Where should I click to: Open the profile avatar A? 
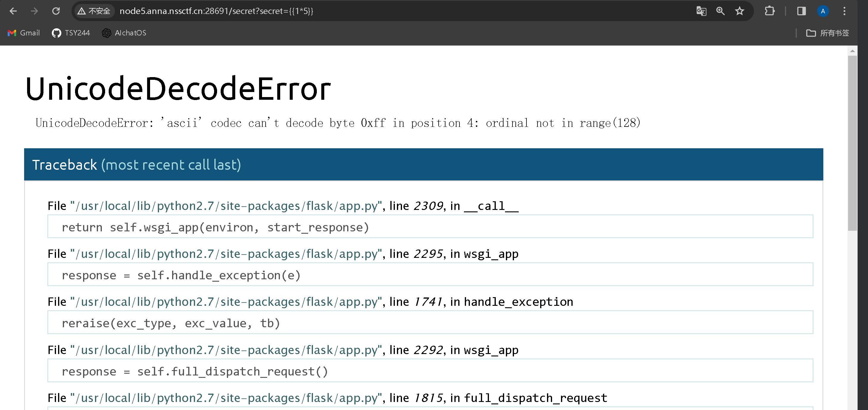pyautogui.click(x=823, y=11)
